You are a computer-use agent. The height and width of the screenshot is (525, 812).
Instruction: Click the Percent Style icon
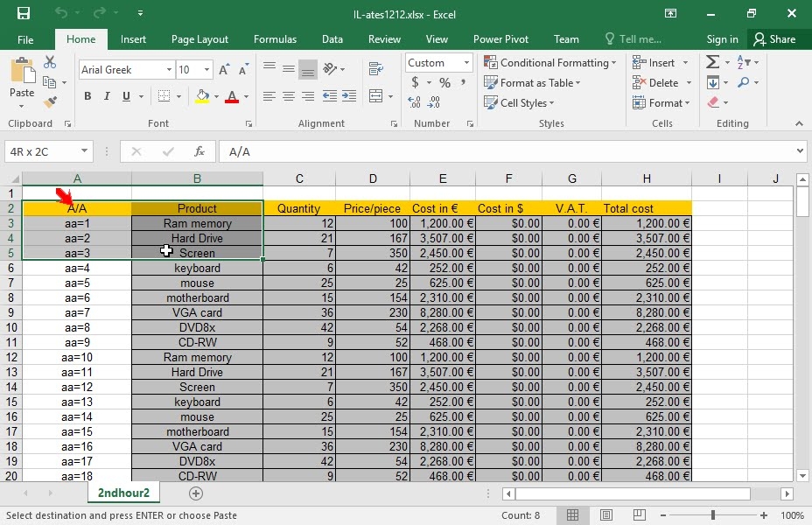(444, 82)
